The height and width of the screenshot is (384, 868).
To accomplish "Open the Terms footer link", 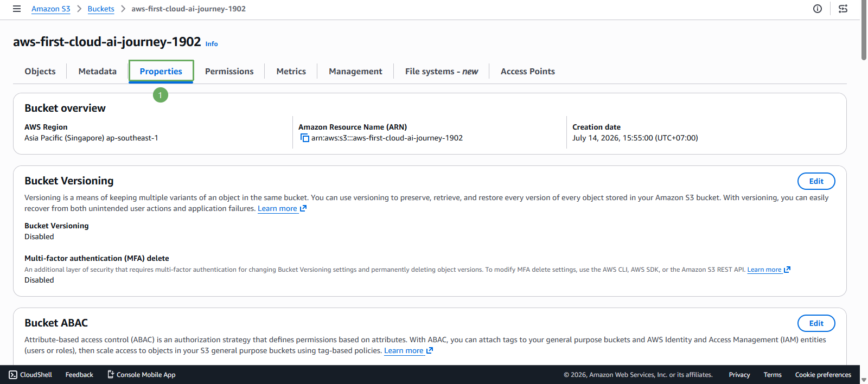I will pos(773,375).
